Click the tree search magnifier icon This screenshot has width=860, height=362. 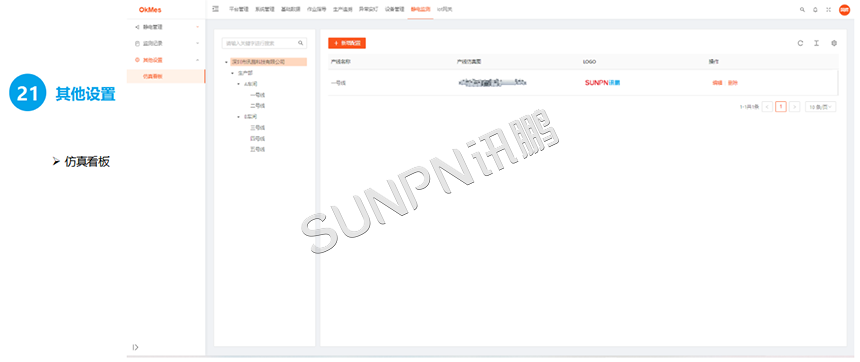tap(301, 43)
